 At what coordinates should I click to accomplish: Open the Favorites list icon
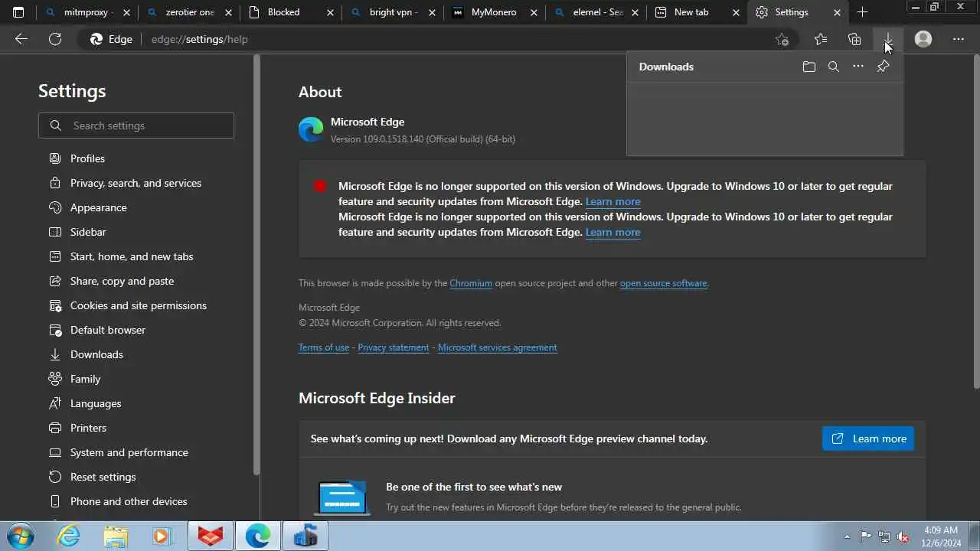(821, 39)
